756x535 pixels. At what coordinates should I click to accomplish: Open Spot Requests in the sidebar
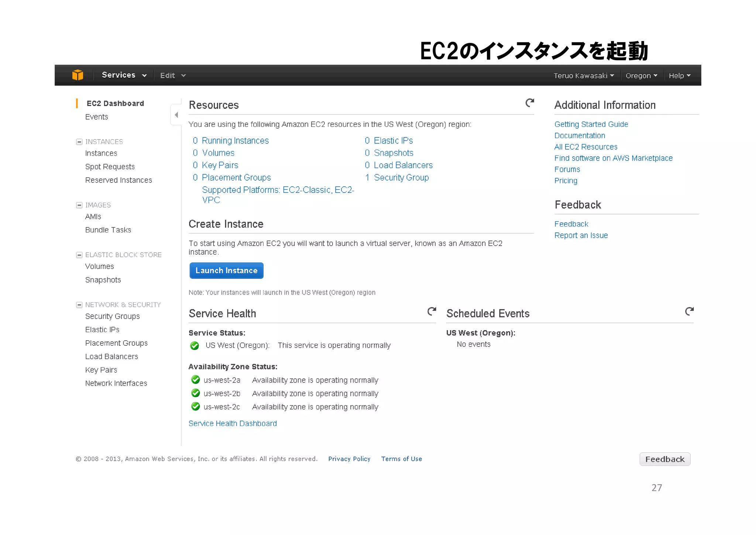110,167
